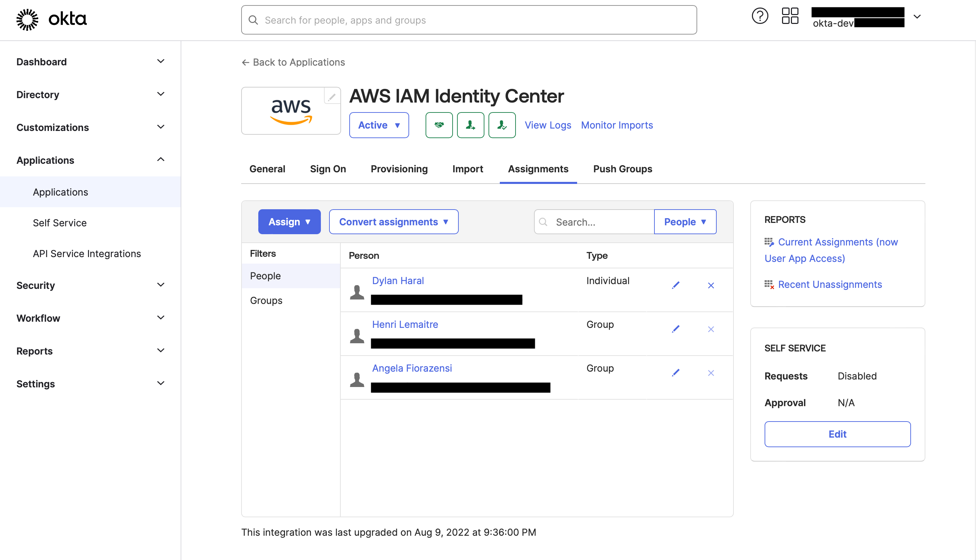Open the apps grid icon
This screenshot has width=976, height=560.
[x=790, y=16]
